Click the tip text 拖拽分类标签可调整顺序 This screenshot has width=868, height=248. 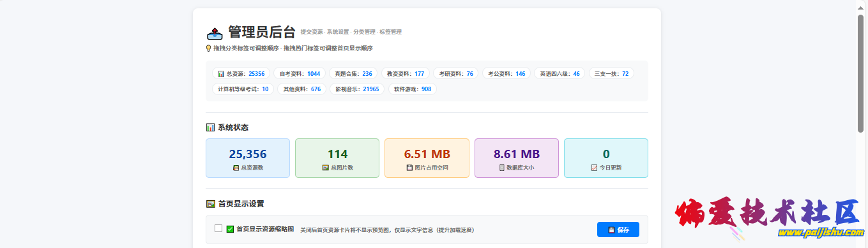[246, 48]
